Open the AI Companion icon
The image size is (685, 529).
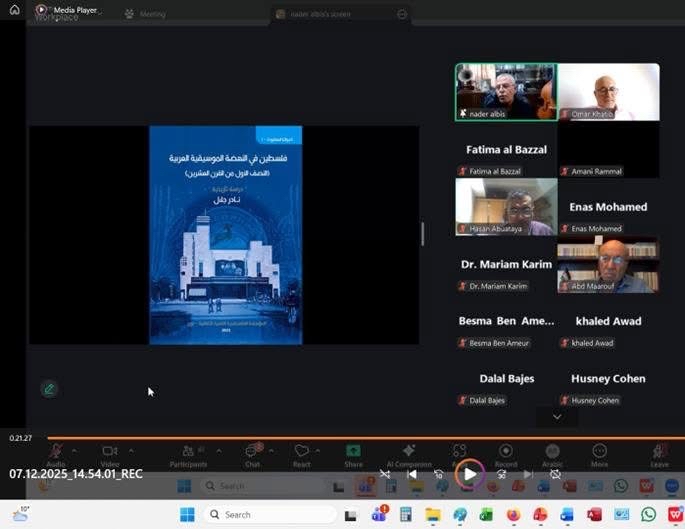408,452
